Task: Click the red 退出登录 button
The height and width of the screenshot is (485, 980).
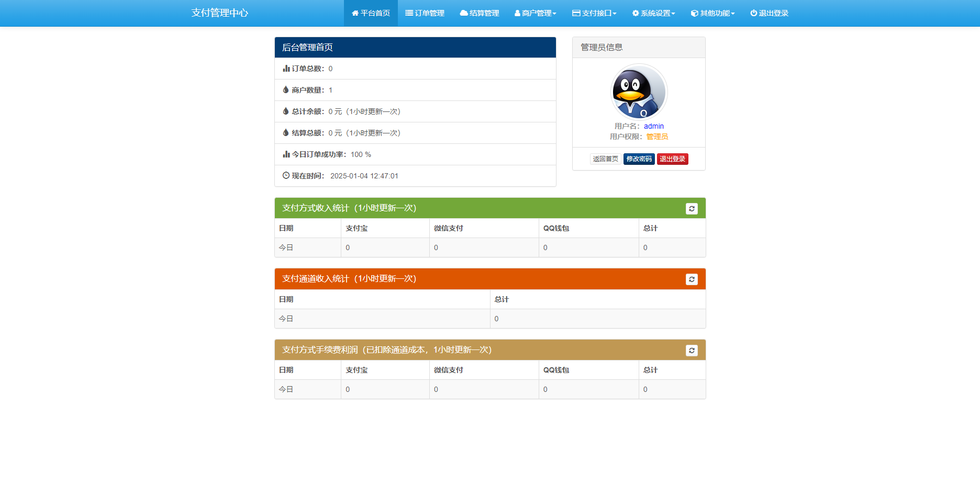Action: 673,159
